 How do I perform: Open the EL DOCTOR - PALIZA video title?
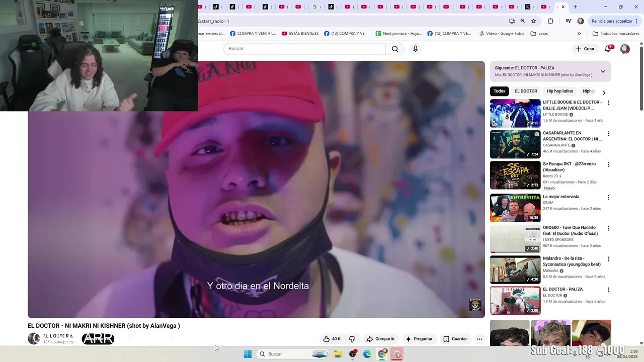pos(562,289)
